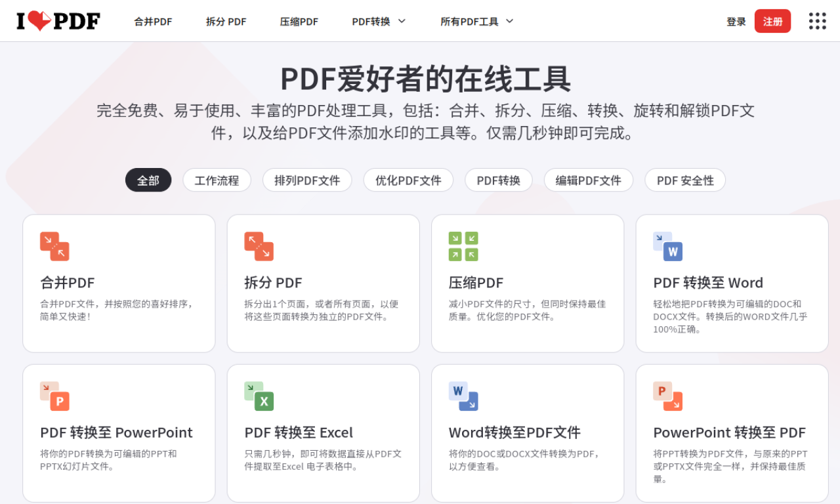Filter tools by 优化PDF文件
This screenshot has height=504, width=840.
click(408, 180)
